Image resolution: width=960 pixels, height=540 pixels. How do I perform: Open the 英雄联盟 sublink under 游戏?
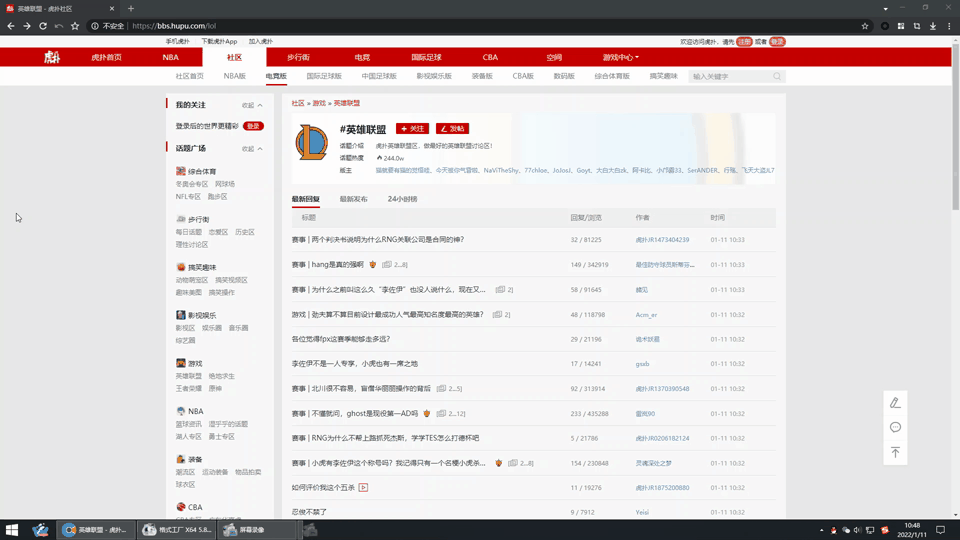[x=189, y=376]
